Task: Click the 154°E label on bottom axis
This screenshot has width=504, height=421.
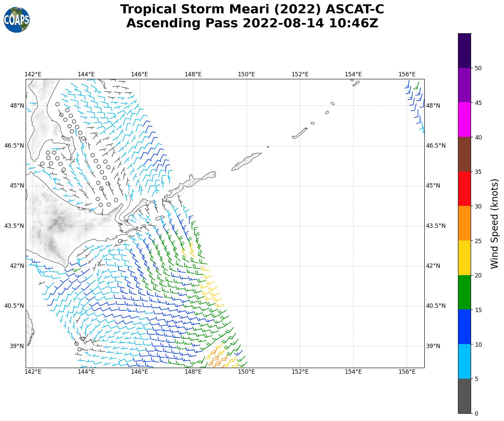Action: (353, 372)
